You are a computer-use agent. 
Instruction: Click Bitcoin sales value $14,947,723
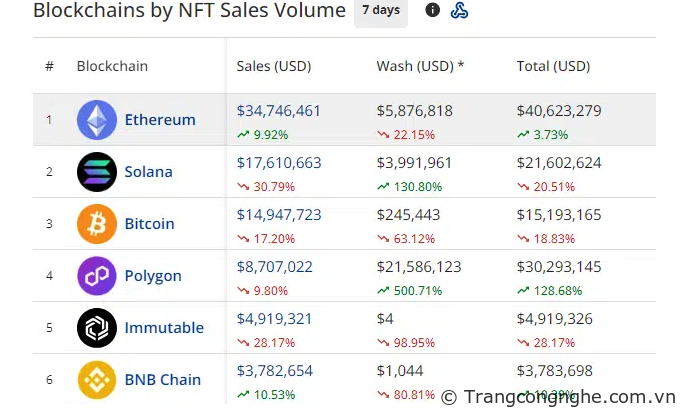coord(279,215)
